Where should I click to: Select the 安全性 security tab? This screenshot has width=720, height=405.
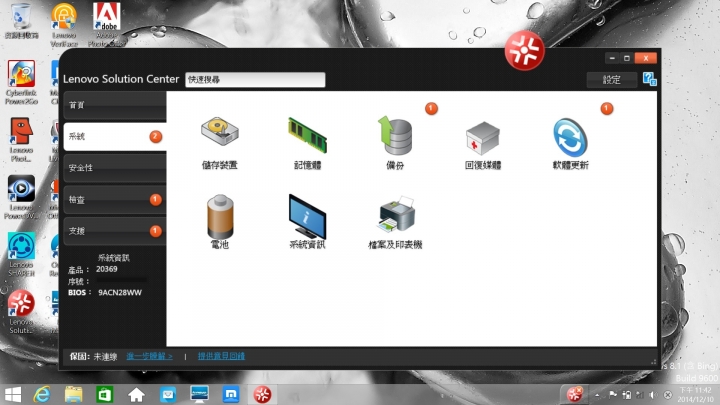tap(115, 168)
